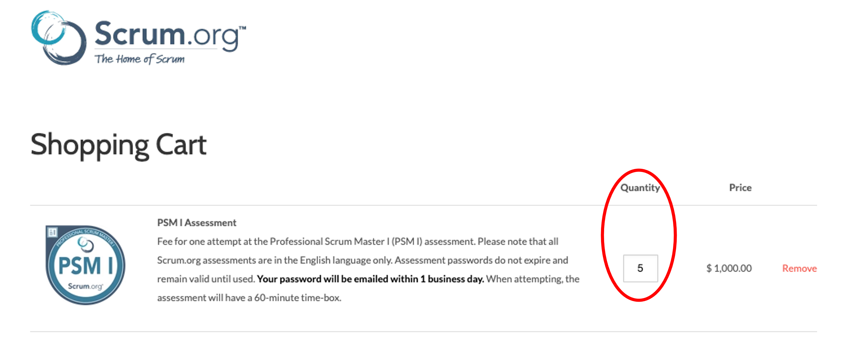Screen dimensions: 868x340
Task: Remove PSM I Assessment from the cart
Action: [799, 268]
